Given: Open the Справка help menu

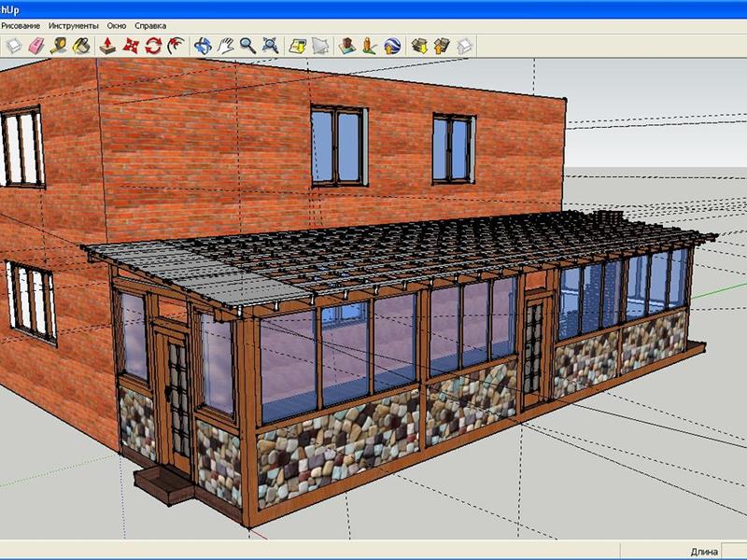Looking at the screenshot, I should [150, 26].
